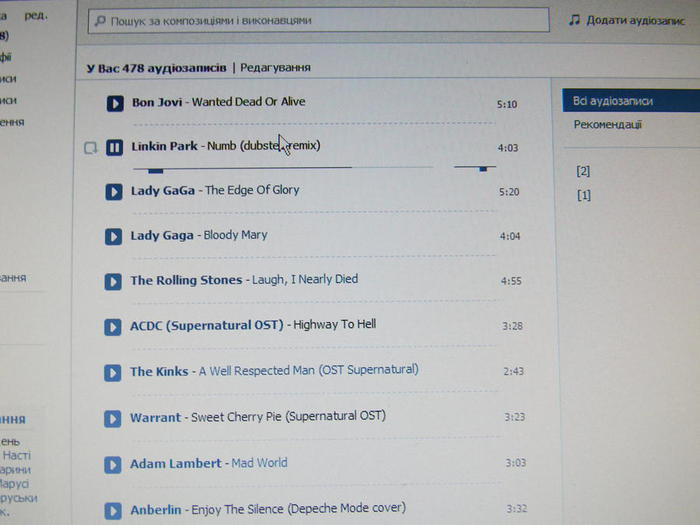Play Lady GaGa The Edge Of Glory
Viewport: 700px width, 525px height.
[113, 192]
